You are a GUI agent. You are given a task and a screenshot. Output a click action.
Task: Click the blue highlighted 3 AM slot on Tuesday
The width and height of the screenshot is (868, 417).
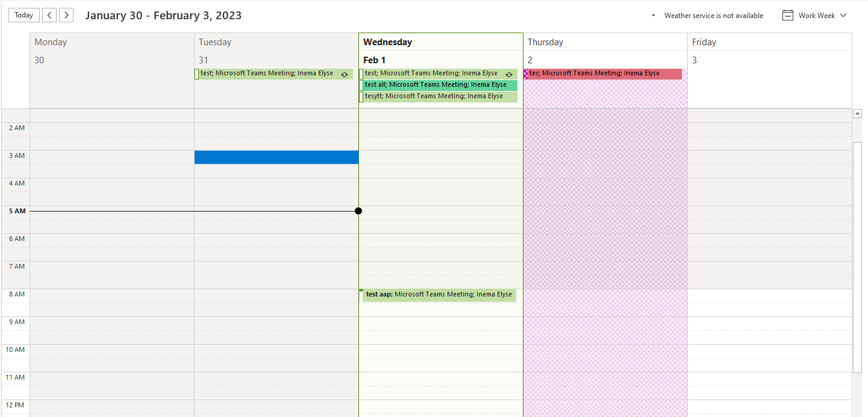pyautogui.click(x=276, y=157)
